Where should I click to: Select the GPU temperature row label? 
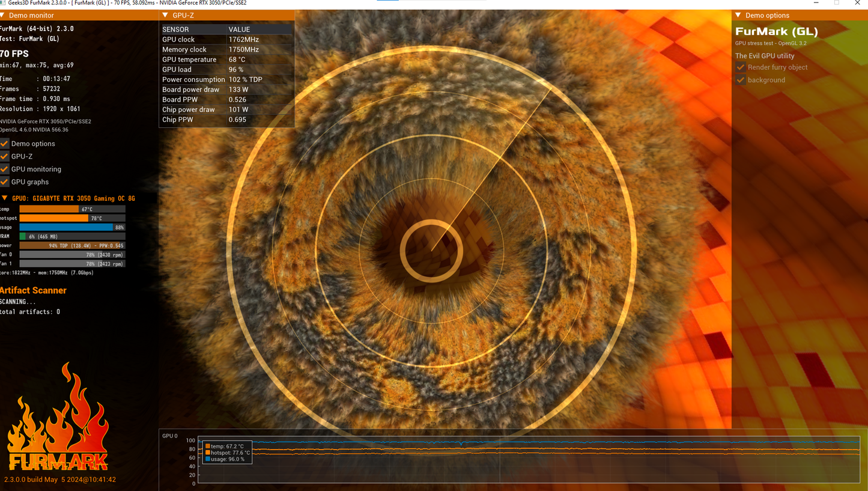pos(189,59)
